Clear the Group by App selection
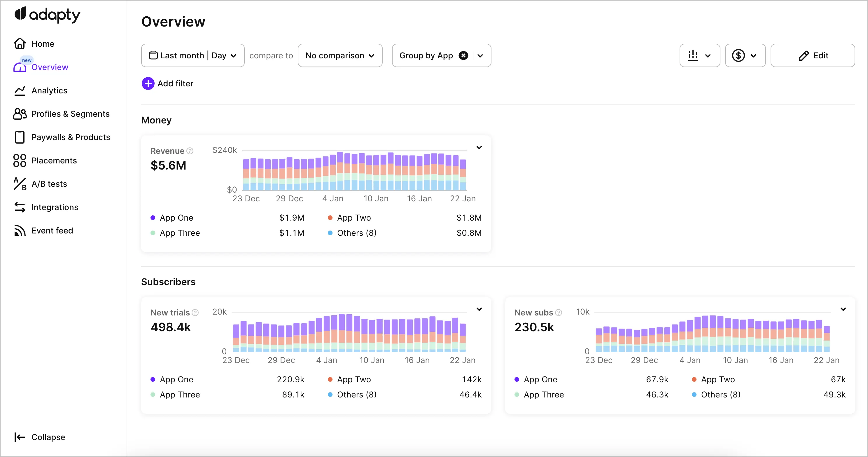Screen dimensions: 868x457 (x=463, y=55)
